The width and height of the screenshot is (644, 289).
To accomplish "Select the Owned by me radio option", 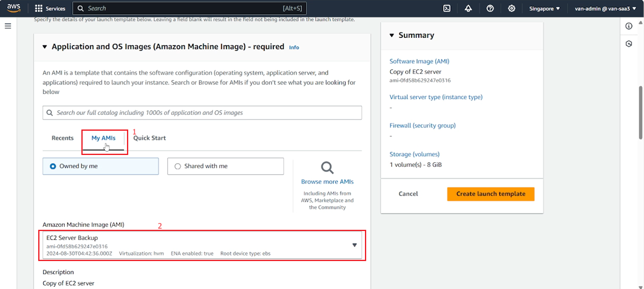I will pyautogui.click(x=100, y=166).
